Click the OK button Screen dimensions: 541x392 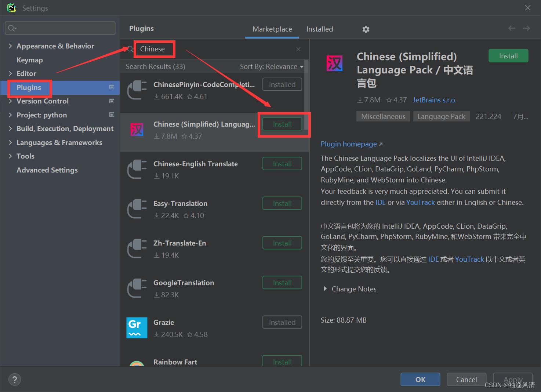click(420, 380)
